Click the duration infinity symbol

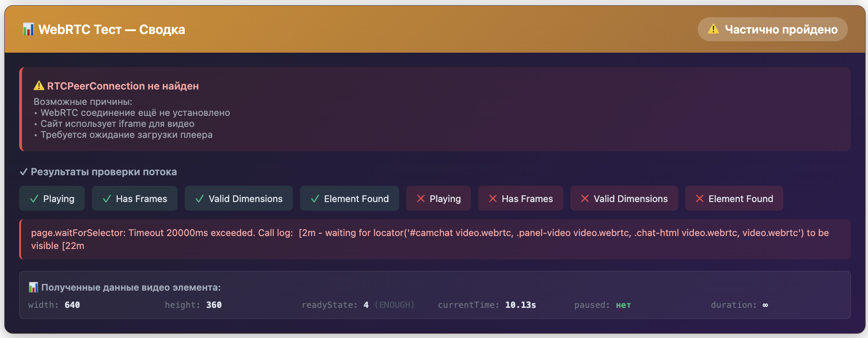(765, 305)
